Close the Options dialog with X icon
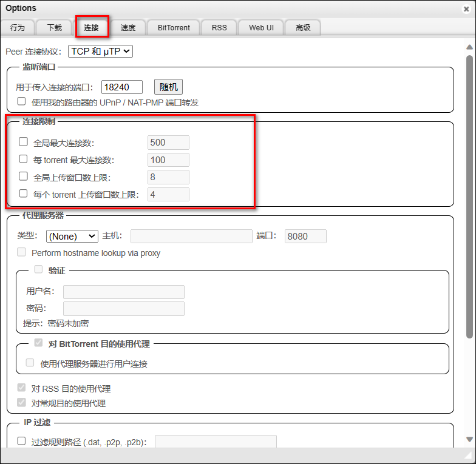This screenshot has width=476, height=464. (x=466, y=9)
